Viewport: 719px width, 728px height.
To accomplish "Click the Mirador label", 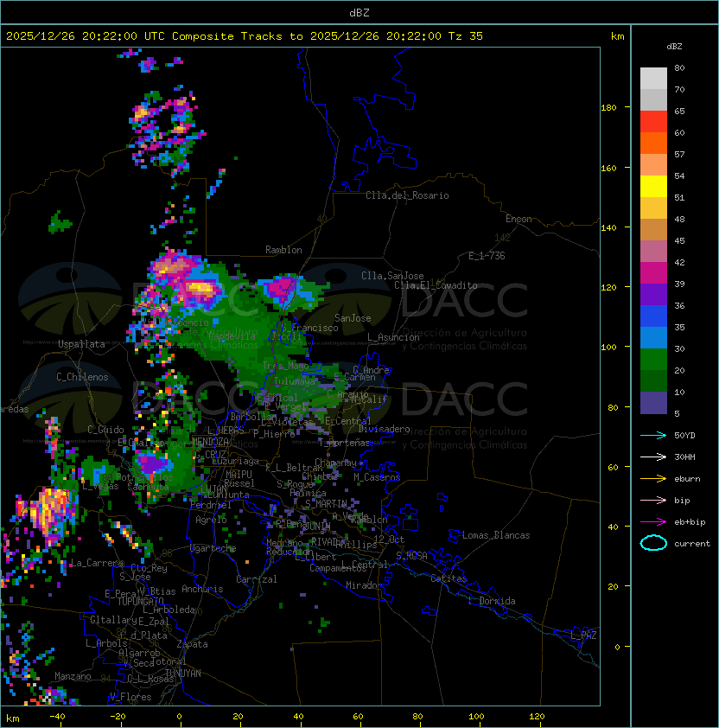I will click(365, 585).
